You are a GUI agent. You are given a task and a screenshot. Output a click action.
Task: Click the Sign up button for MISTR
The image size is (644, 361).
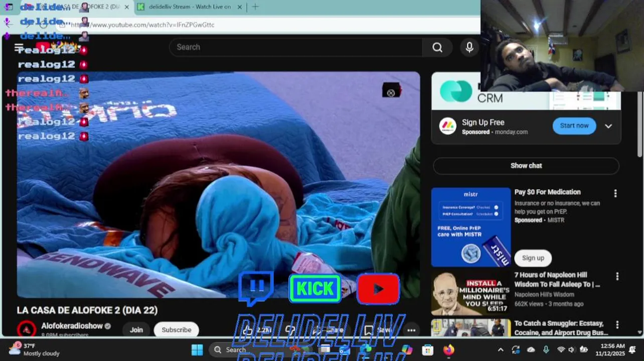pyautogui.click(x=533, y=258)
